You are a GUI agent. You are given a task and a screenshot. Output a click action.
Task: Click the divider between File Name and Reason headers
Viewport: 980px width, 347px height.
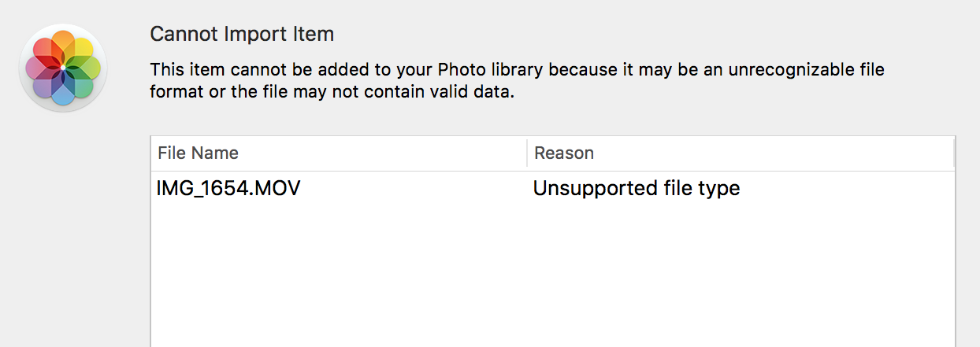(527, 153)
